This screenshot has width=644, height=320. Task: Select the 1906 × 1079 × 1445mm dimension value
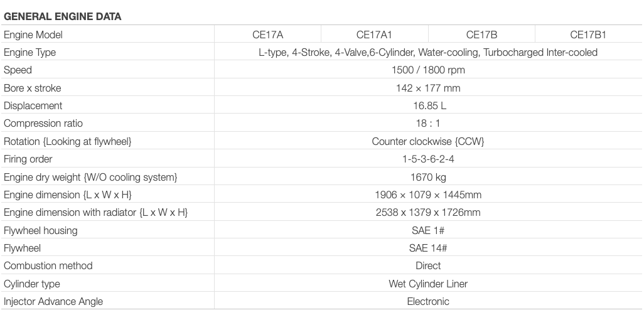[428, 195]
